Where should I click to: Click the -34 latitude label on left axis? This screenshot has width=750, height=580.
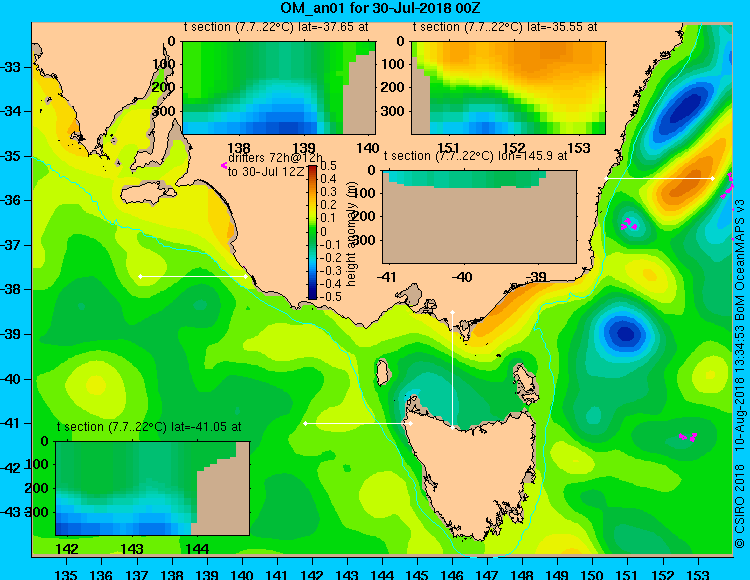11,111
